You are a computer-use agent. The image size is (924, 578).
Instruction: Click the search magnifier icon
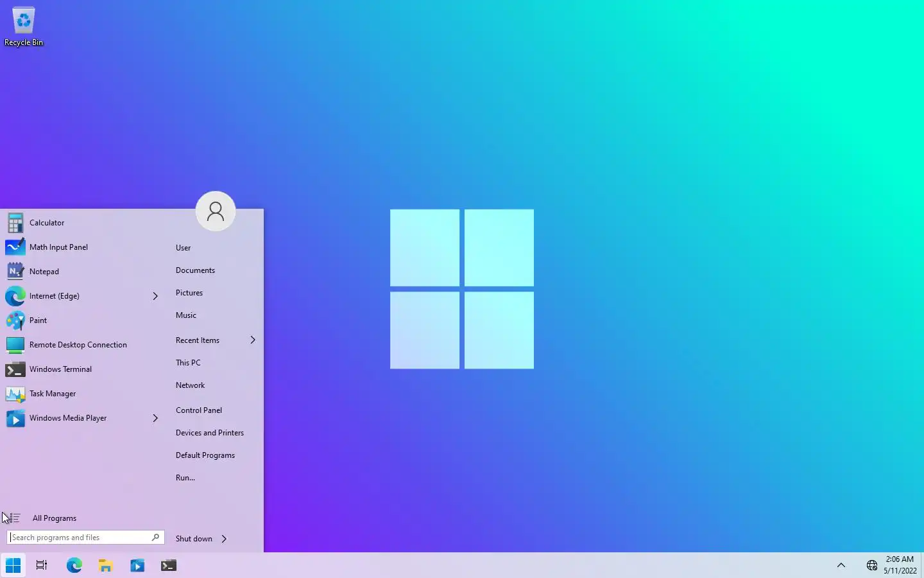tap(155, 538)
